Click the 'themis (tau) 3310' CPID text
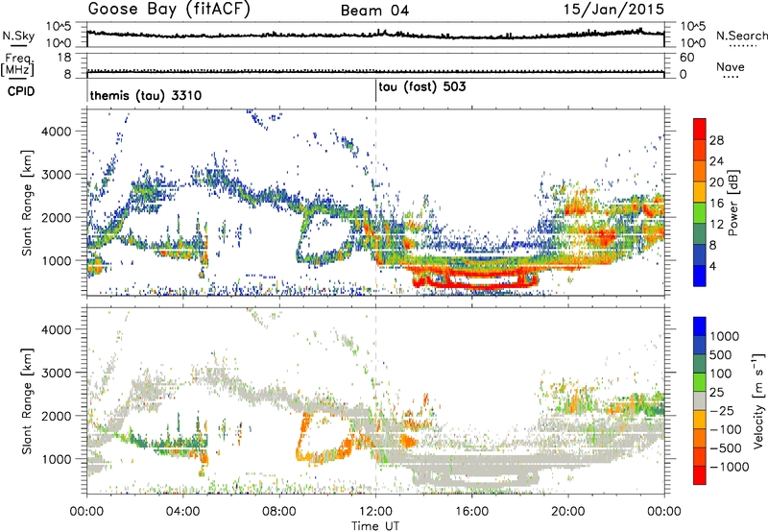768x532 pixels. [x=146, y=95]
